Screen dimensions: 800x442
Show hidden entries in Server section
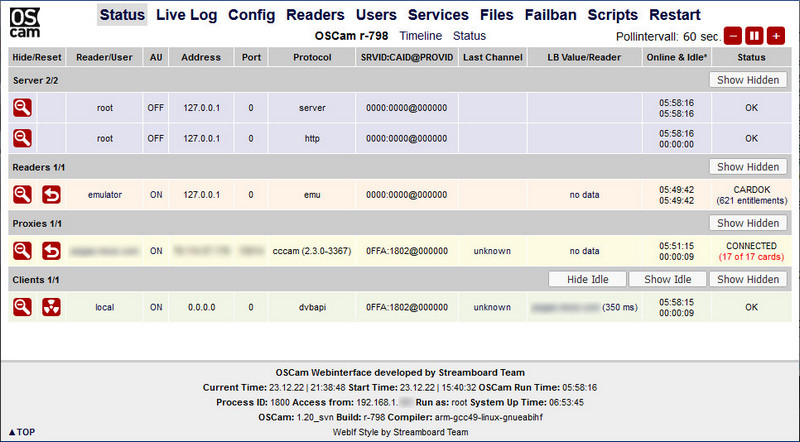tap(748, 80)
